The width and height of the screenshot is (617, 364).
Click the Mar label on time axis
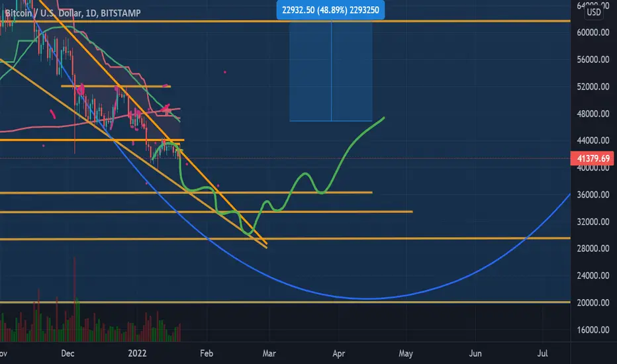coord(269,353)
